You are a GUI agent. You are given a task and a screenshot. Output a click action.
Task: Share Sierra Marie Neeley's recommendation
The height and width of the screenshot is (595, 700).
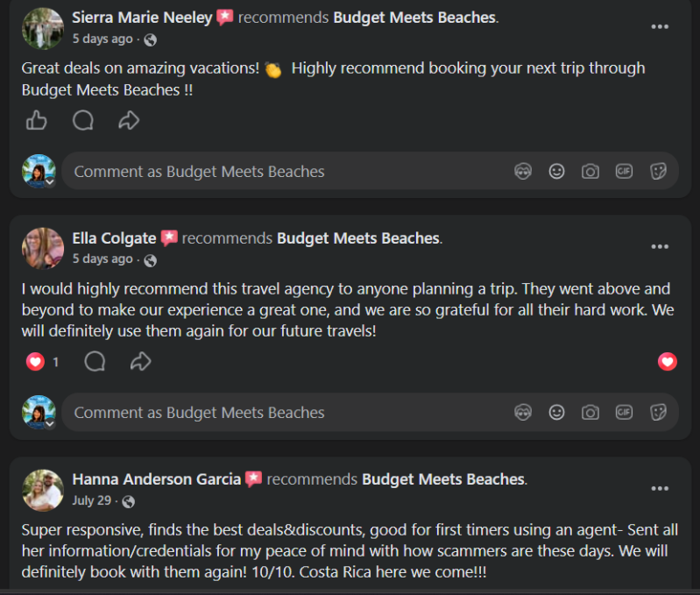129,121
